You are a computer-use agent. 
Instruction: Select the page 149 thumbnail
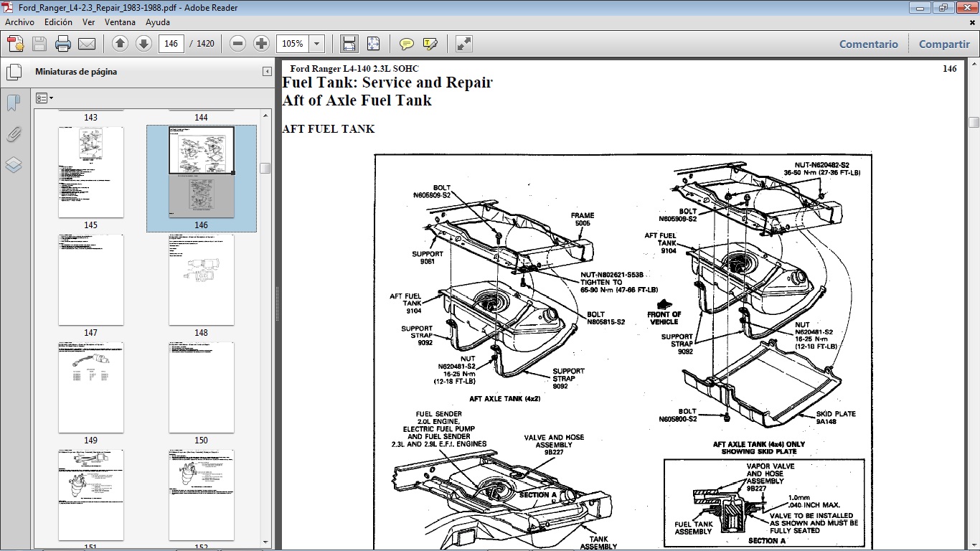click(x=90, y=387)
